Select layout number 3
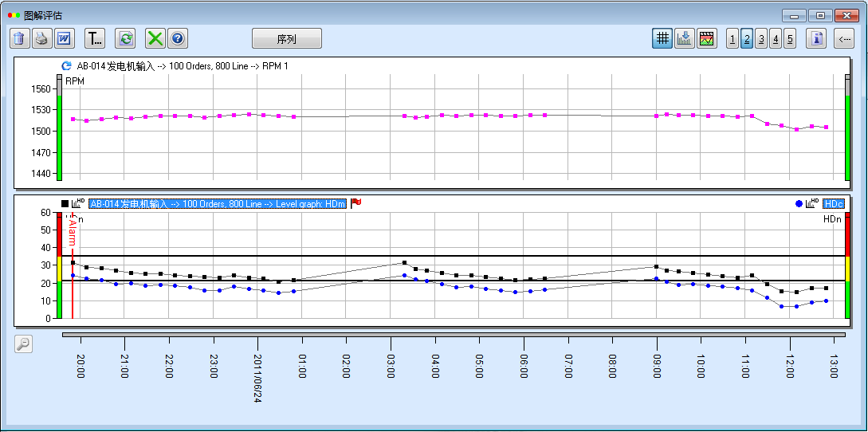 coord(761,38)
